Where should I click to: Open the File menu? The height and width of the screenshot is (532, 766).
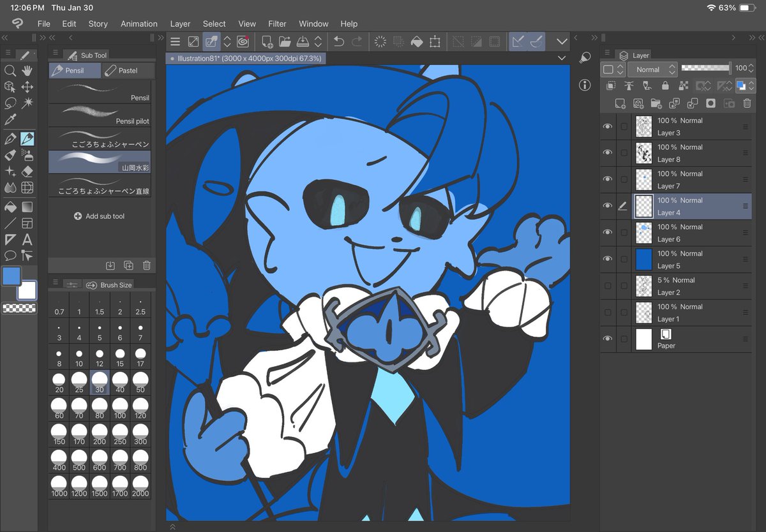(43, 24)
